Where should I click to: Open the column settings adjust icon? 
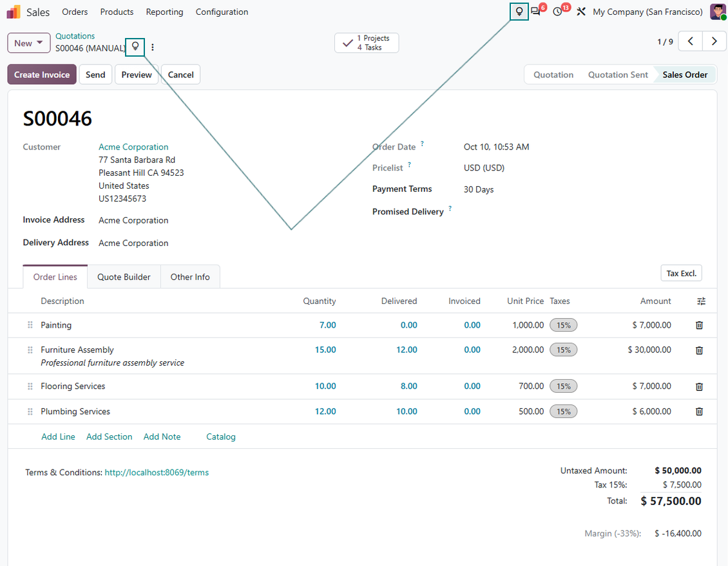point(701,301)
